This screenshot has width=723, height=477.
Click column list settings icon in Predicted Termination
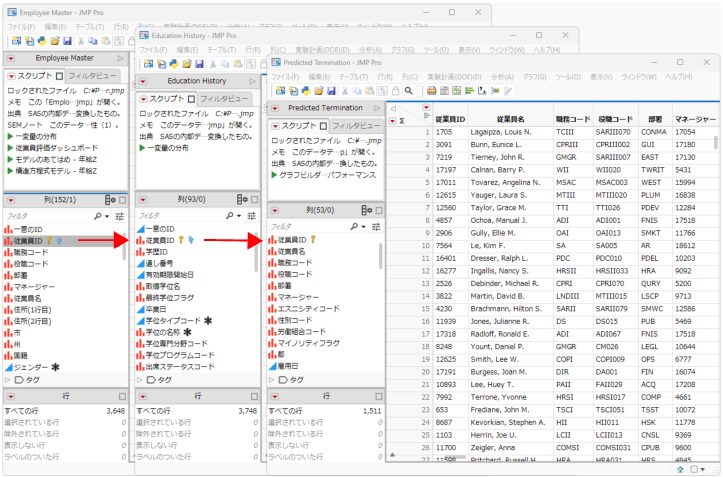point(367,210)
